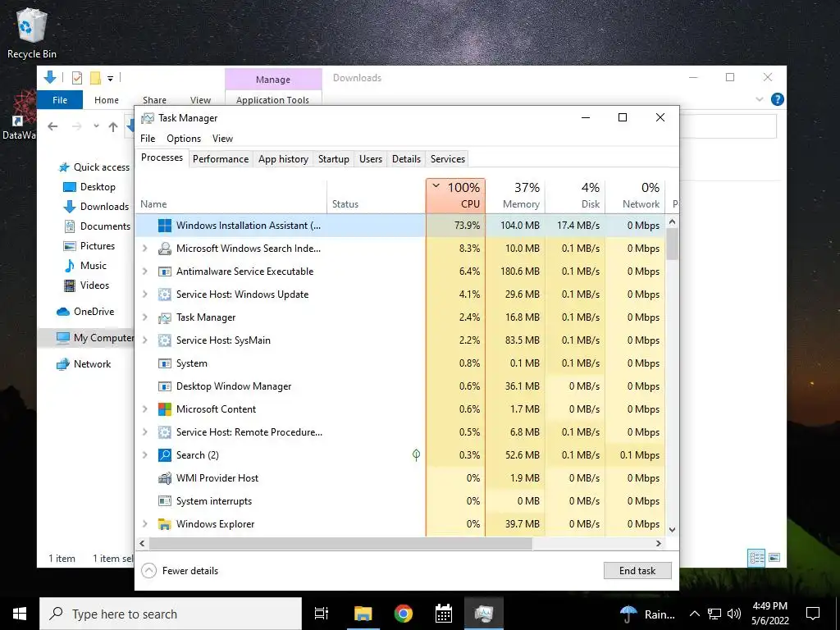Open the Recycle Bin desktop icon
840x630 pixels.
pos(32,32)
